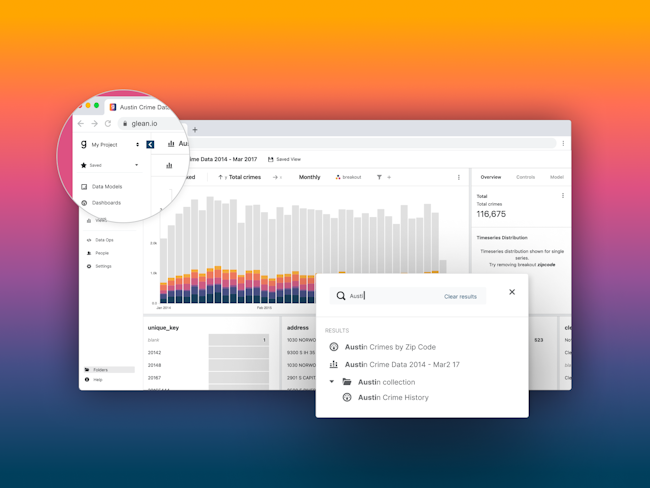Open the Glean 'g' logo home

point(83,144)
